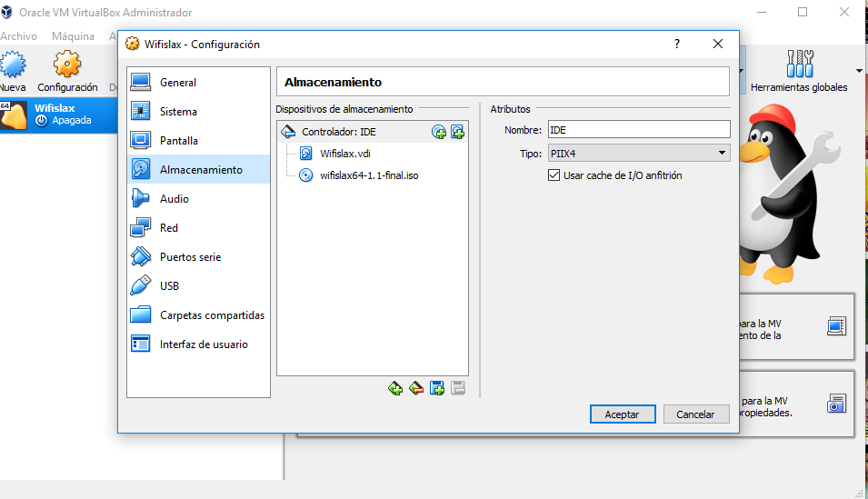Image resolution: width=868 pixels, height=499 pixels.
Task: Expand the Tipo PIIX4 dropdown
Action: click(638, 154)
